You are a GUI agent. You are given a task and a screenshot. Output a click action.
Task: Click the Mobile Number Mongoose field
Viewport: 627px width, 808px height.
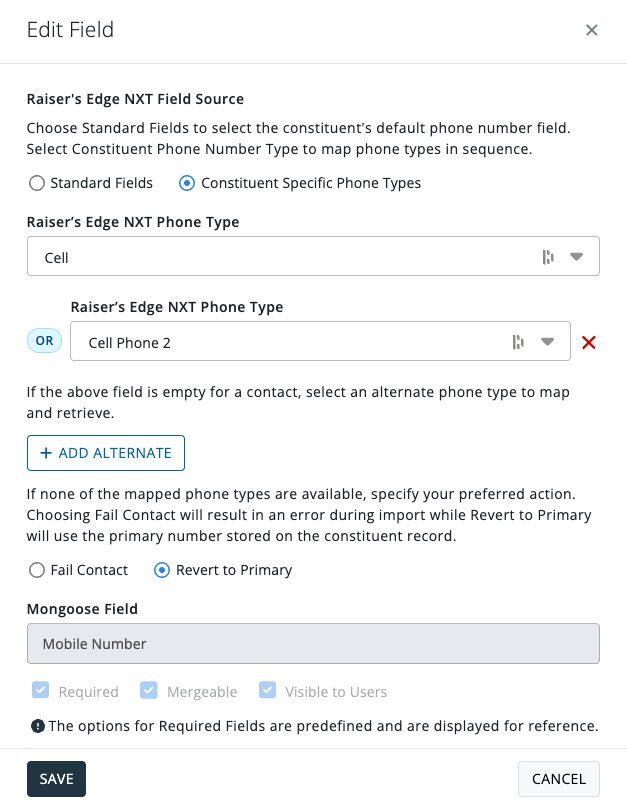313,644
